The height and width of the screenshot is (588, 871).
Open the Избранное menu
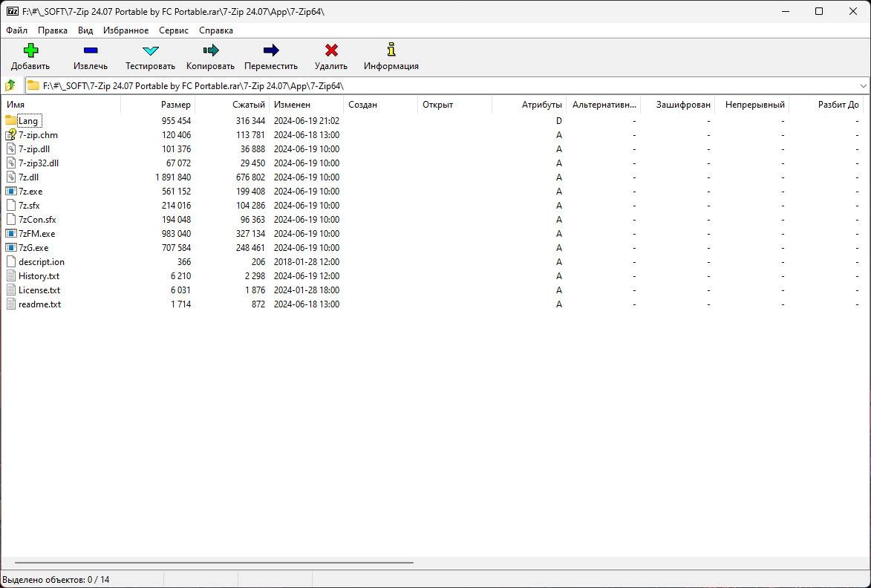click(126, 30)
